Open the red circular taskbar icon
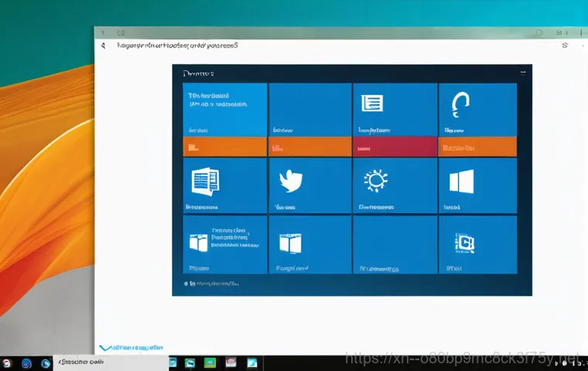The image size is (588, 371). click(8, 363)
